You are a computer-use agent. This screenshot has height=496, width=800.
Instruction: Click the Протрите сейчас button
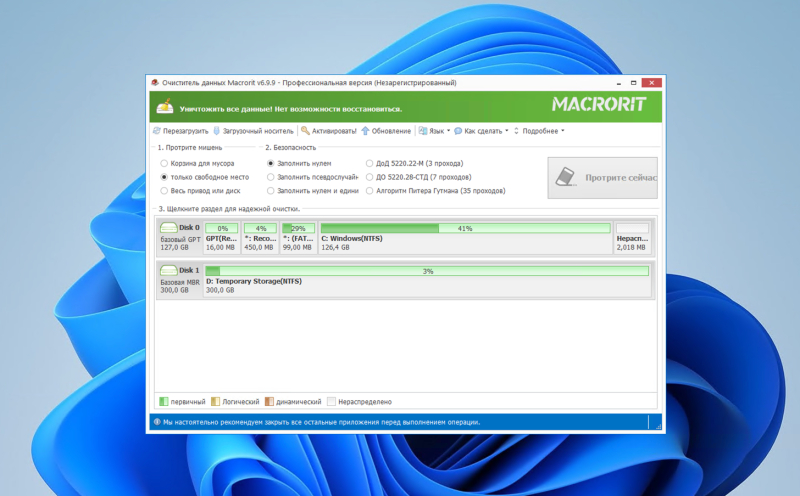pyautogui.click(x=603, y=178)
